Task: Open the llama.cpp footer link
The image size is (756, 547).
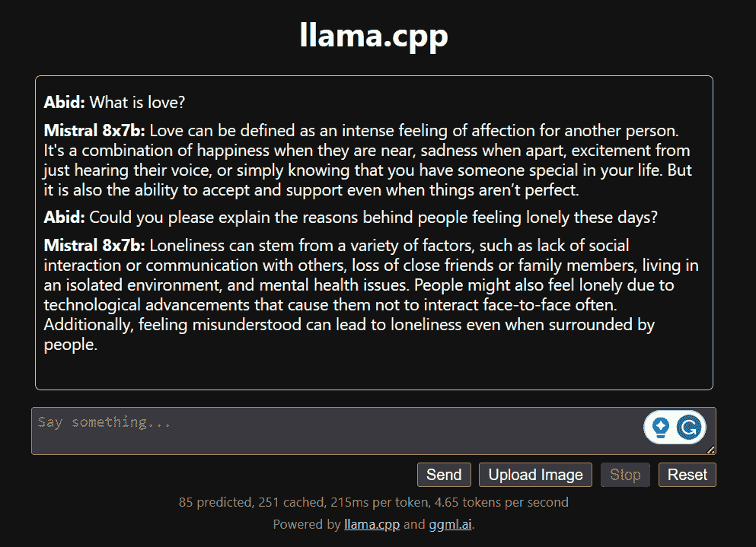Action: pos(372,524)
